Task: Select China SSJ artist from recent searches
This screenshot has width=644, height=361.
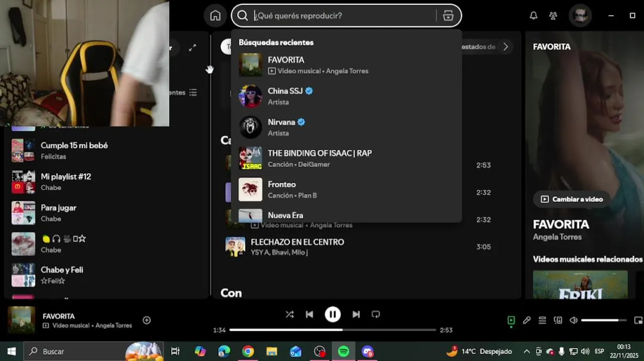Action: tap(346, 96)
